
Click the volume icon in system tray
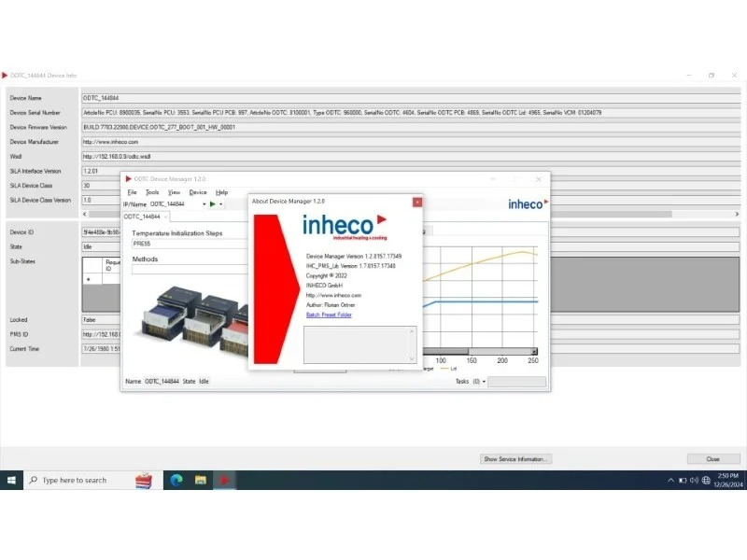click(694, 480)
